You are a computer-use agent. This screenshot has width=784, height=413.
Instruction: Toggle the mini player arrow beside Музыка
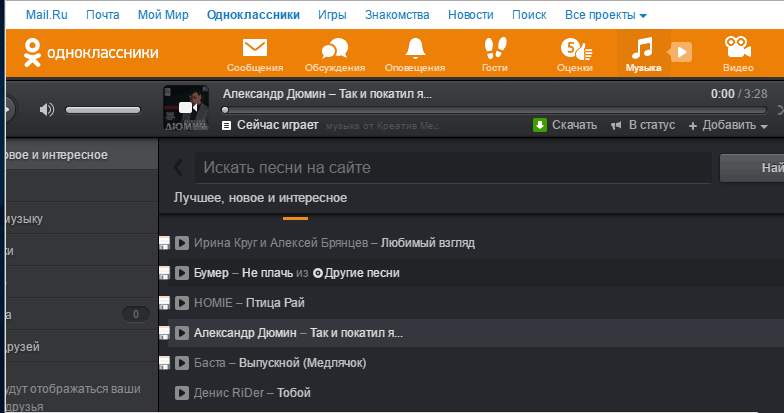point(680,52)
